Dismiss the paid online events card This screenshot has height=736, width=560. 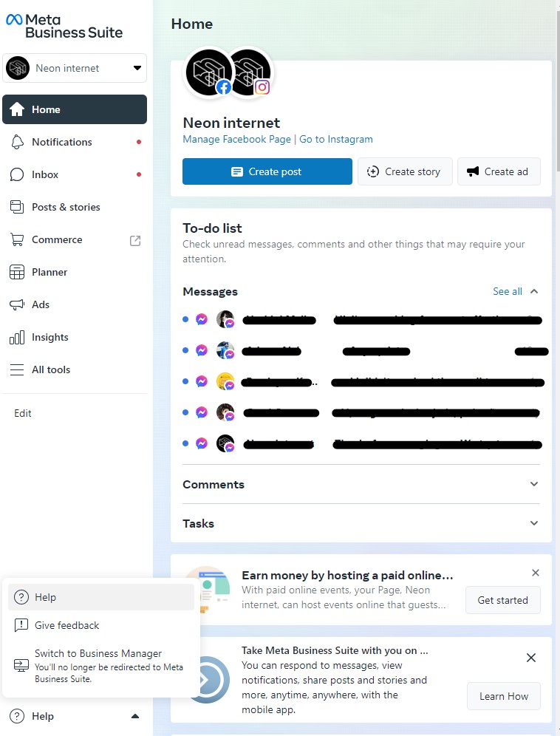[536, 573]
